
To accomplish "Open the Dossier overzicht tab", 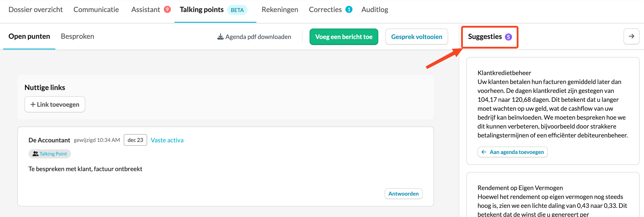I will click(x=36, y=10).
